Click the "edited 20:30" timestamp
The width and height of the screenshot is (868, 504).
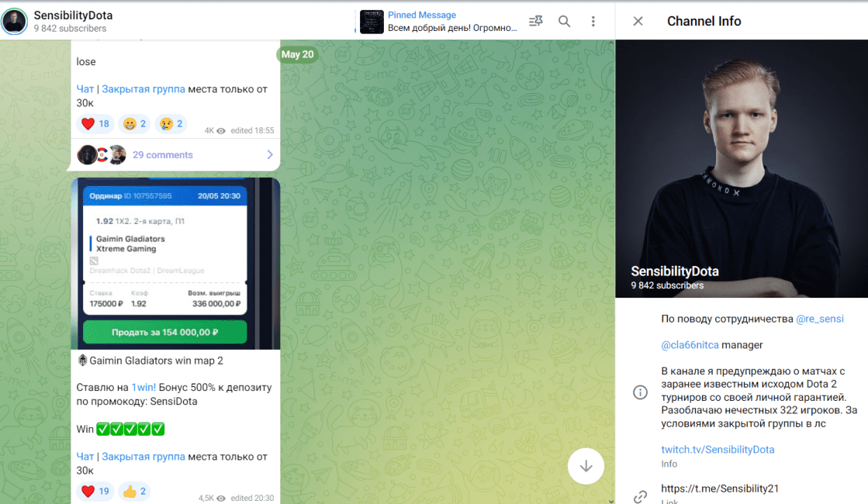pyautogui.click(x=252, y=498)
